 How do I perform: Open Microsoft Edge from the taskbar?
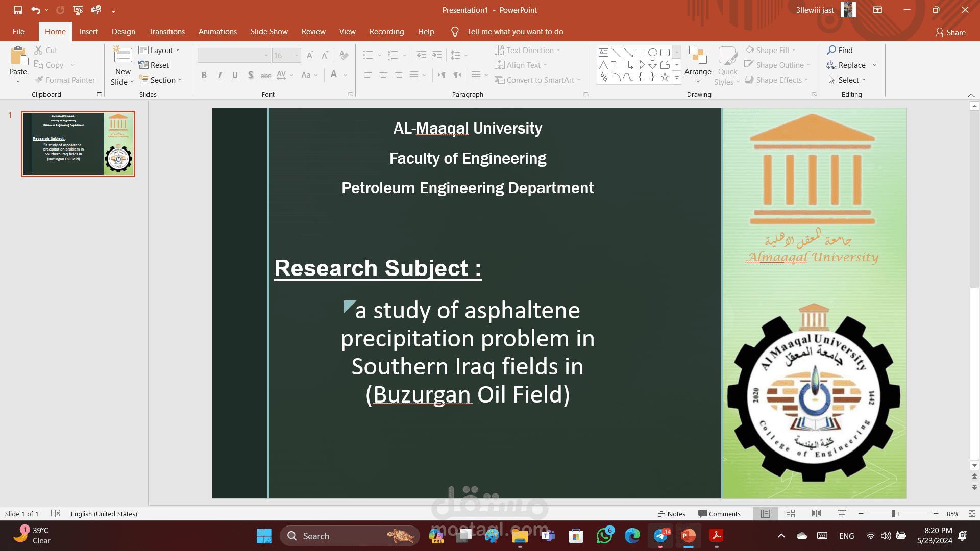[x=632, y=536]
